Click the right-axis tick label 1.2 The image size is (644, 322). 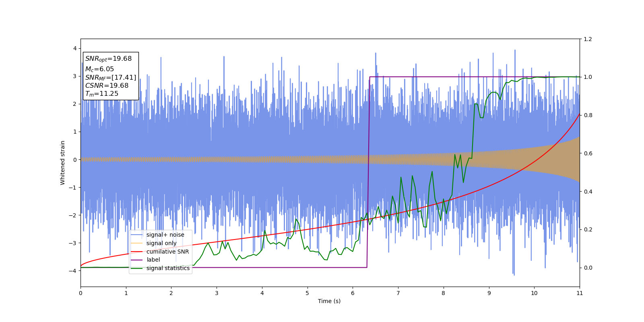tap(588, 39)
